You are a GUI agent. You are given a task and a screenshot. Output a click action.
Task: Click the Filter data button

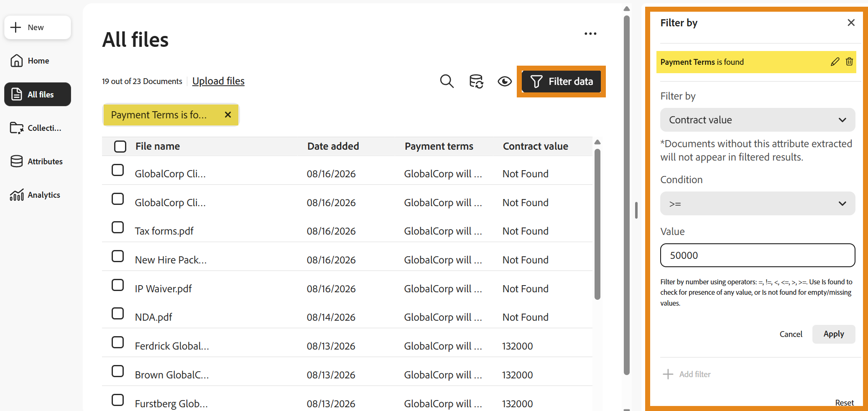click(561, 81)
